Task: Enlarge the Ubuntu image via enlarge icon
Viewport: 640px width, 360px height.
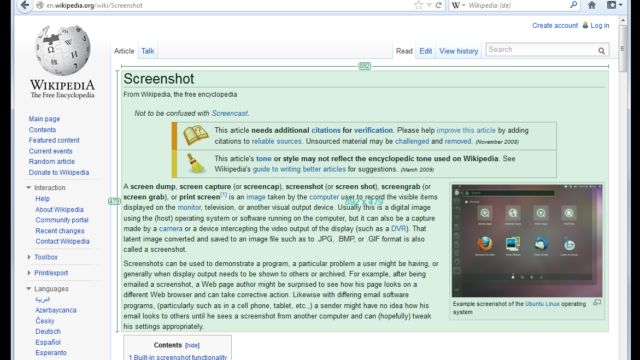Action: coord(597,303)
